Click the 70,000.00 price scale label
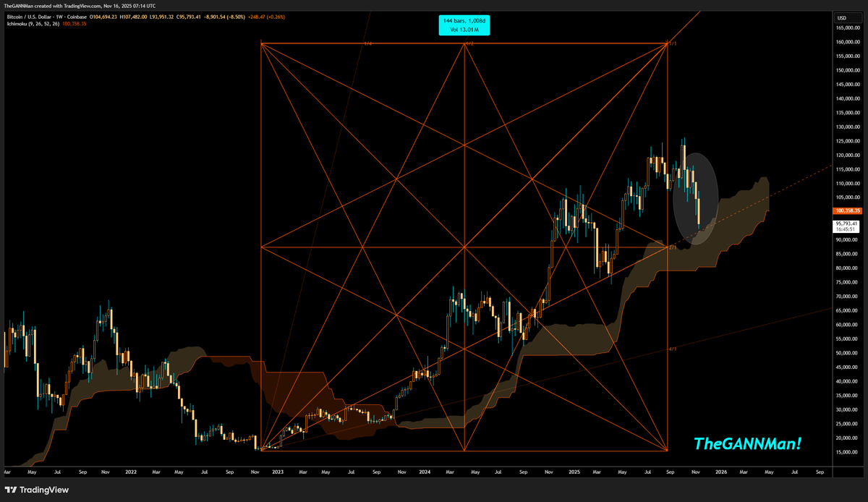The width and height of the screenshot is (868, 502). 848,297
